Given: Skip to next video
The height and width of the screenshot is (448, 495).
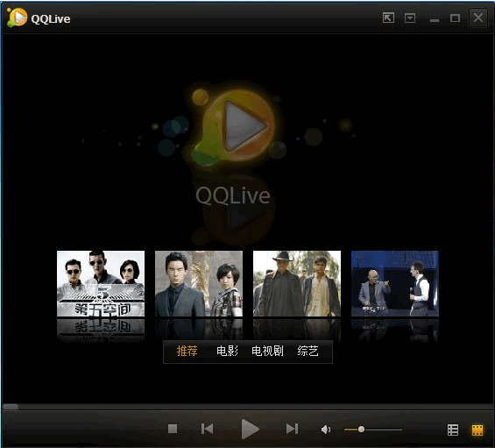Looking at the screenshot, I should coord(292,429).
